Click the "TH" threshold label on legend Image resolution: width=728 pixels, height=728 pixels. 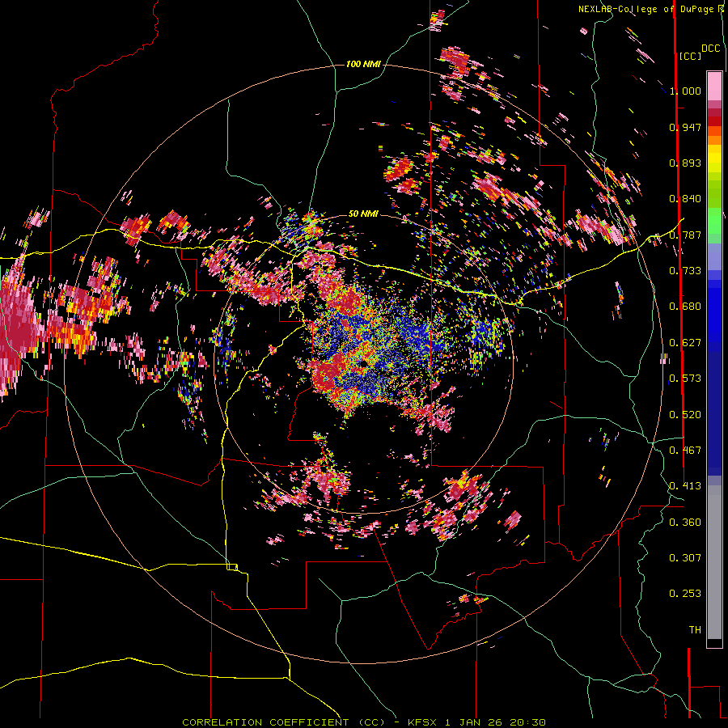coord(695,629)
